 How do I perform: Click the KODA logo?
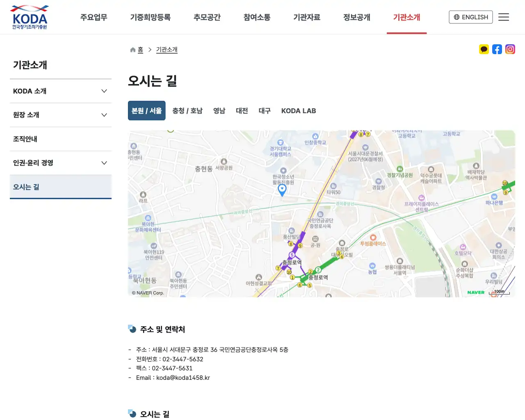point(29,17)
